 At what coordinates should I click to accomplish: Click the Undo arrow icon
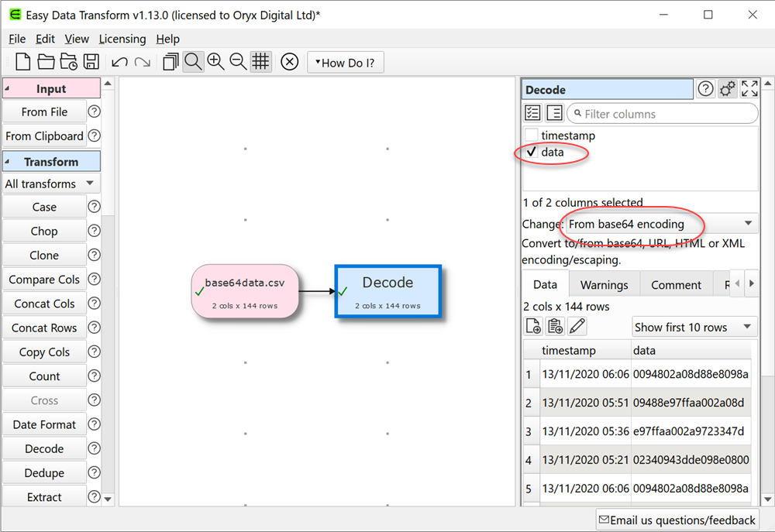(x=119, y=63)
